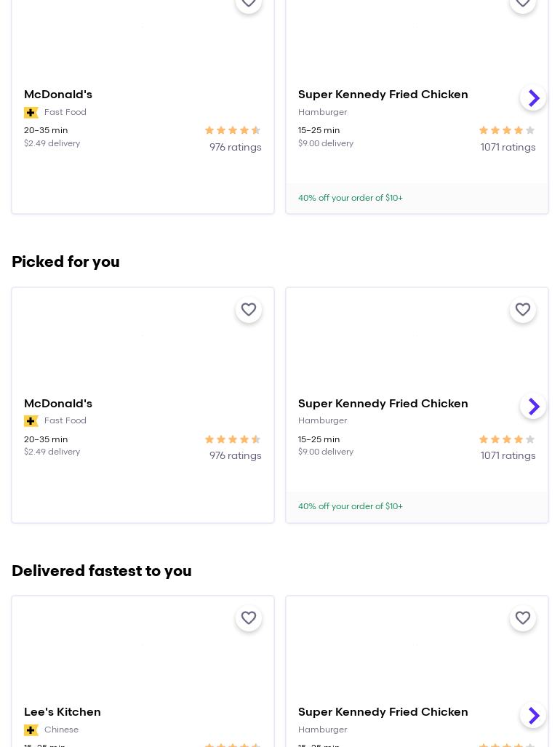Click the Grubhub+ badge beside Lee's Kitchen Chinese
The width and height of the screenshot is (560, 747).
(31, 730)
